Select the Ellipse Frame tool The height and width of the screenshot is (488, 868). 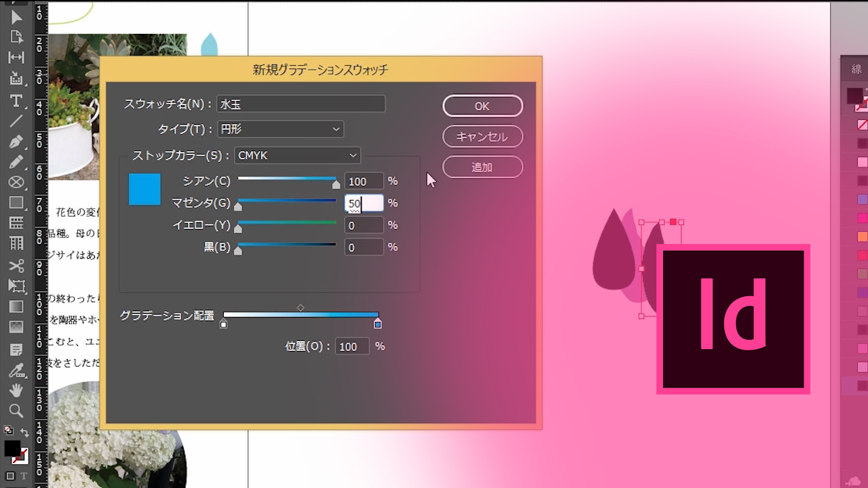tap(16, 182)
